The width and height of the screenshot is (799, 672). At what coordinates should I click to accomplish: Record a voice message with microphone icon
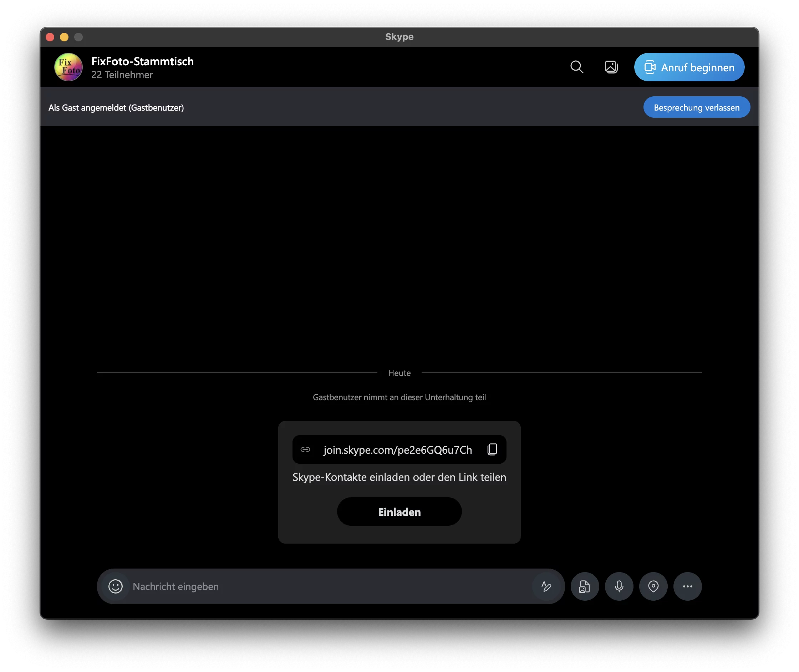pyautogui.click(x=619, y=586)
